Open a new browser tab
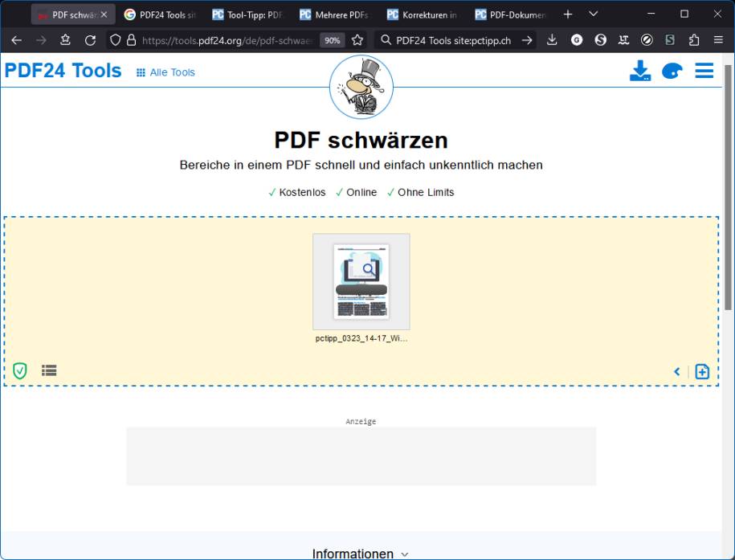Image resolution: width=735 pixels, height=560 pixels. [568, 14]
